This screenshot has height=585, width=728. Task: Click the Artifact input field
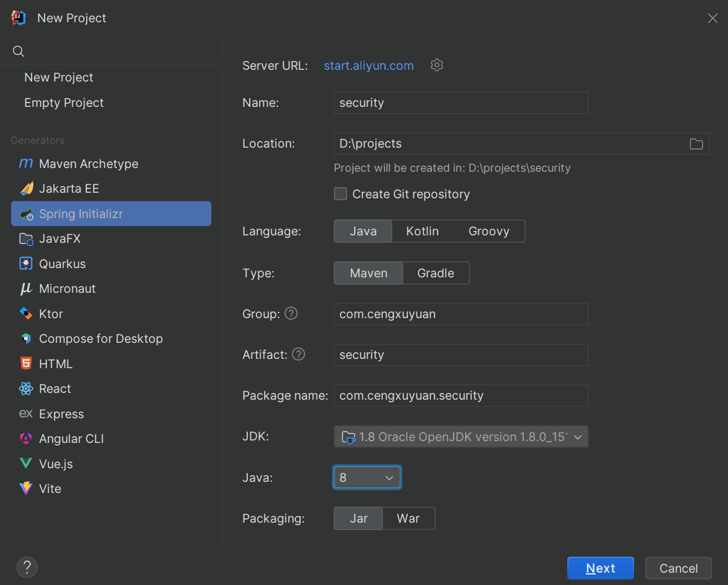(461, 355)
